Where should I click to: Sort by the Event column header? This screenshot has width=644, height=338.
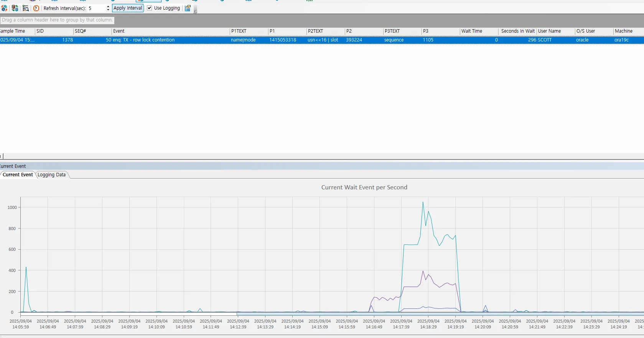pos(171,31)
